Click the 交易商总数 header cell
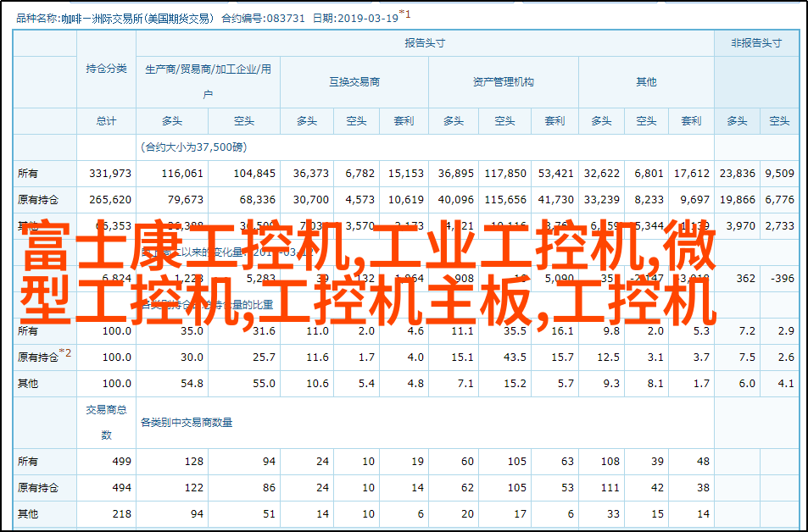This screenshot has height=532, width=808. [106, 423]
